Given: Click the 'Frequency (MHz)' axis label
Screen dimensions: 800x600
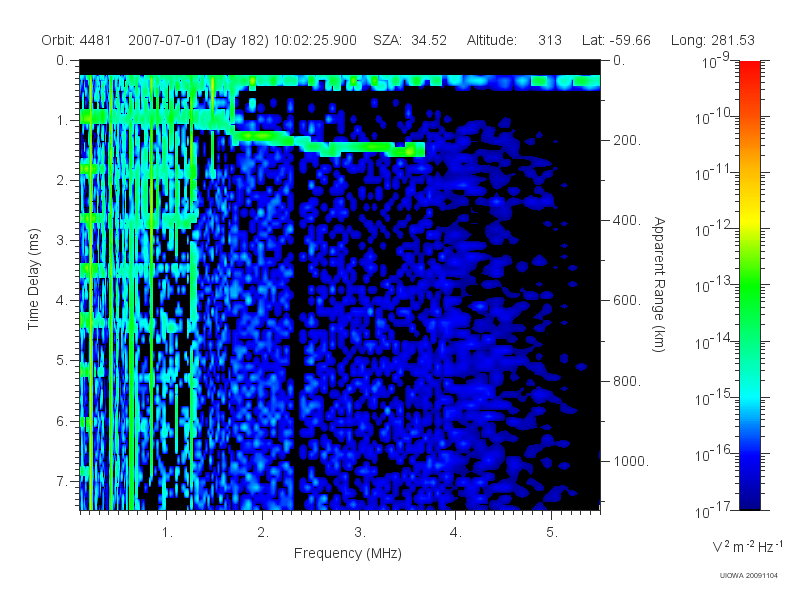Looking at the screenshot, I should [x=347, y=553].
